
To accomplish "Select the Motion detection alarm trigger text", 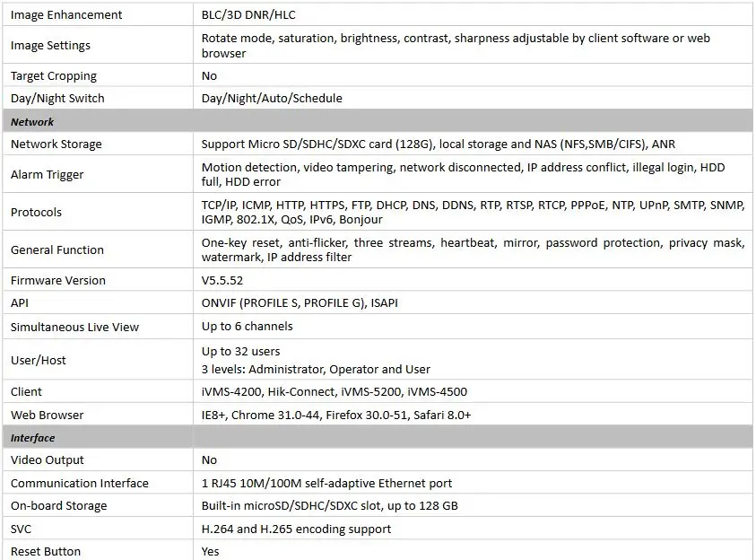I will pos(463,174).
